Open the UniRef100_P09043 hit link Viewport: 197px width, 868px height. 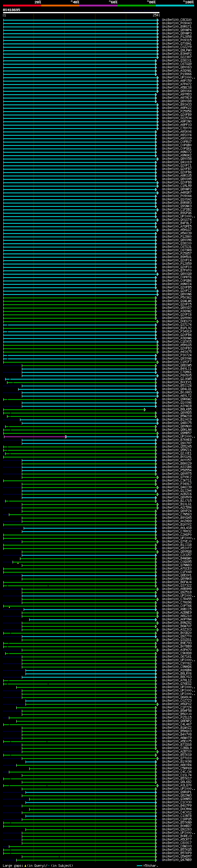point(176,23)
